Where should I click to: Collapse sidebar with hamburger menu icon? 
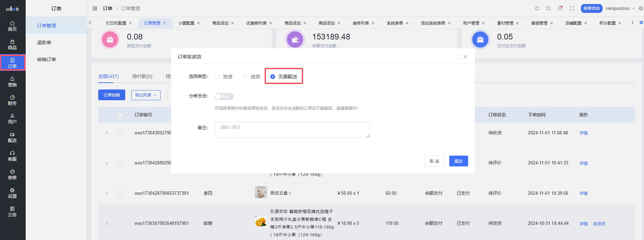95,8
